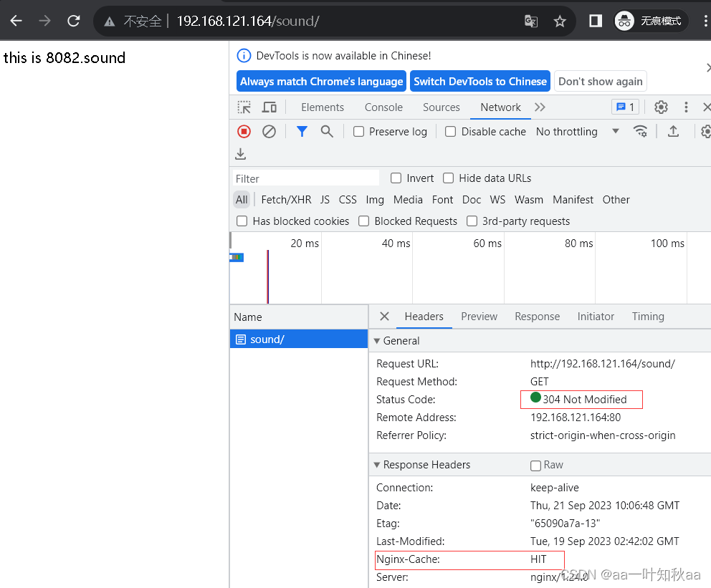This screenshot has width=711, height=588.
Task: Stop recording network log
Action: [244, 132]
